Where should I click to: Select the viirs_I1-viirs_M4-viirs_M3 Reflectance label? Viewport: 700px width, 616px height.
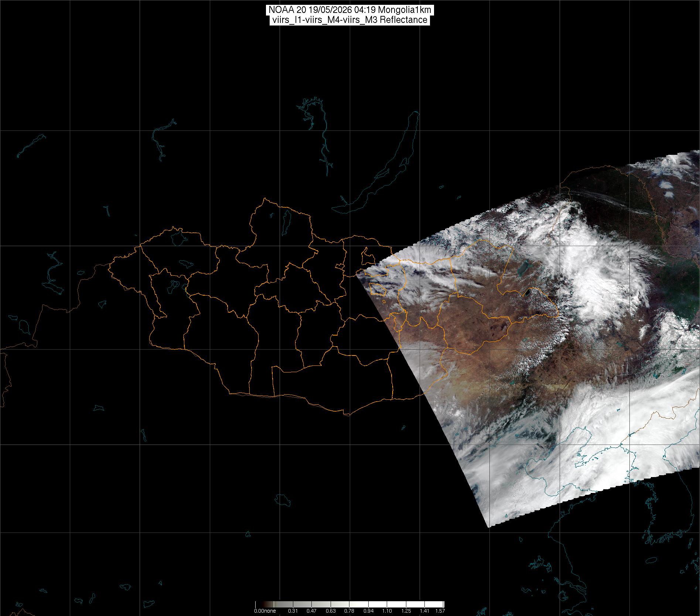[x=350, y=20]
